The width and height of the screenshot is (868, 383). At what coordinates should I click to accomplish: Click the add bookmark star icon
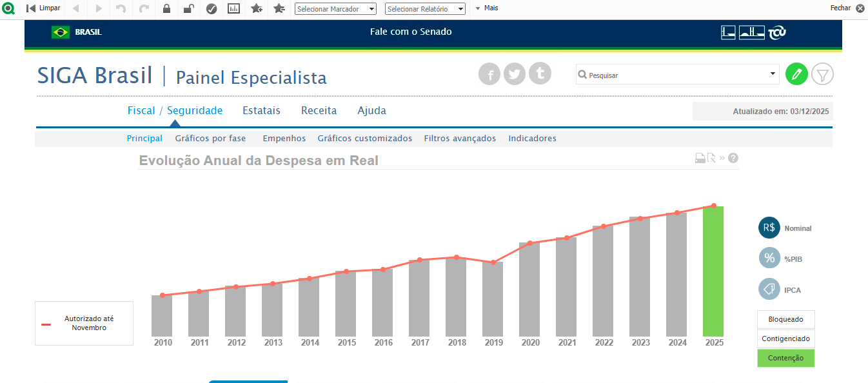(256, 8)
